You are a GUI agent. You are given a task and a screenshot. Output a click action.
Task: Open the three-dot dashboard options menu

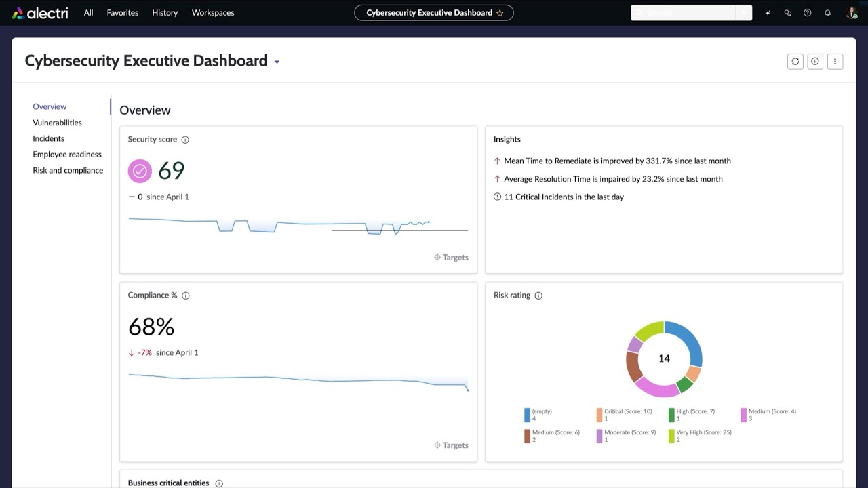coord(835,61)
